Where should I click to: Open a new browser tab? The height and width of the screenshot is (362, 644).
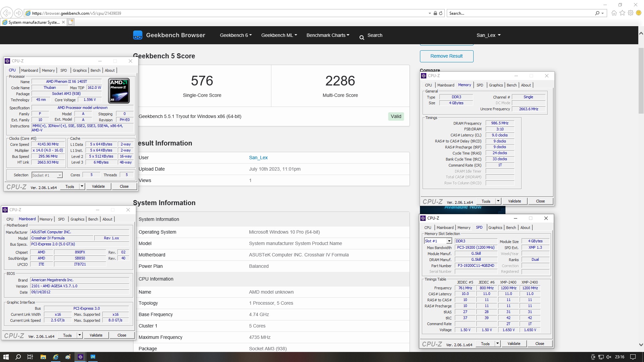coord(71,22)
